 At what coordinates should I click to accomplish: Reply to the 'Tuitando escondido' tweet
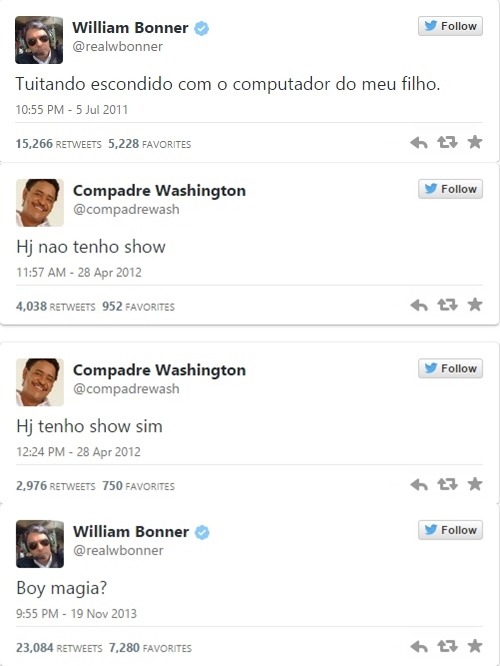(419, 143)
